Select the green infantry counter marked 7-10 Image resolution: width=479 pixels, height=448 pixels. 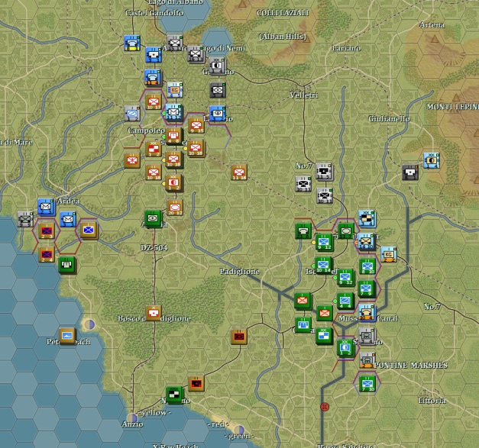367,384
